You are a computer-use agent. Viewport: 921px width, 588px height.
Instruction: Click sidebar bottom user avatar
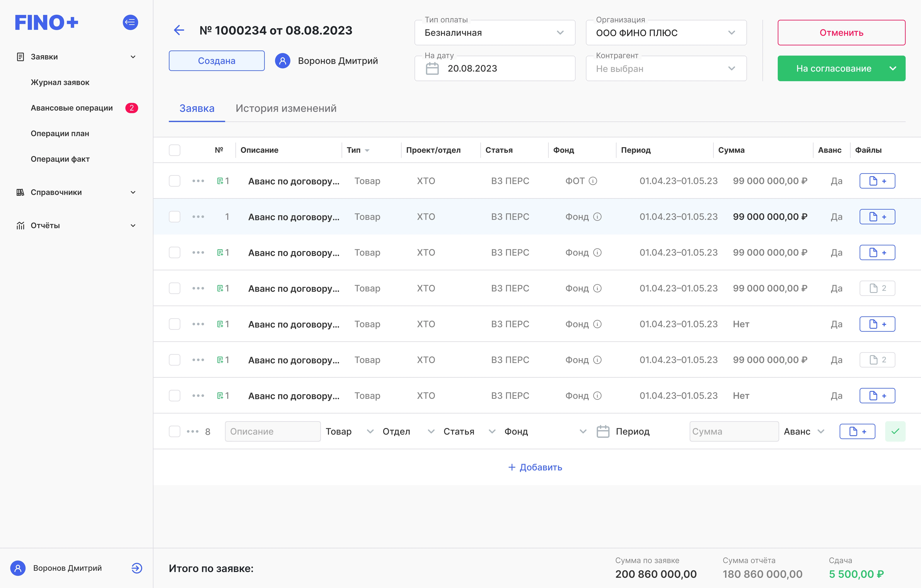[x=18, y=568]
